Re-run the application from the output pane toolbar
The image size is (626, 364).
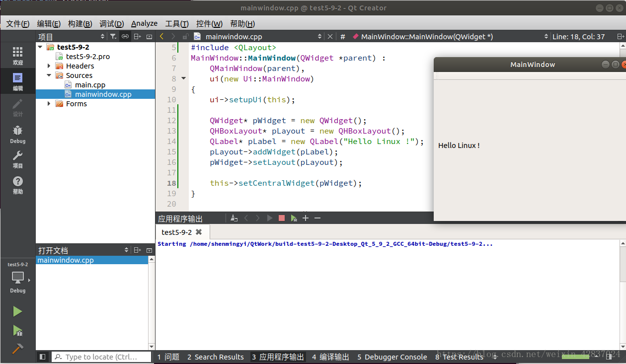[x=270, y=218]
